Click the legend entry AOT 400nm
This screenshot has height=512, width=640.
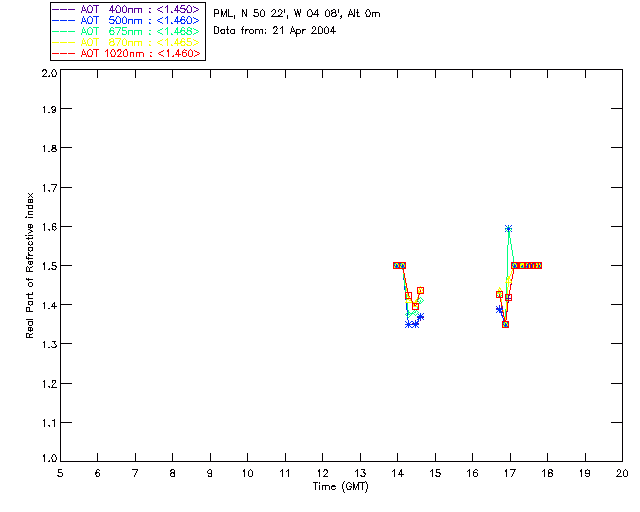[x=126, y=9]
